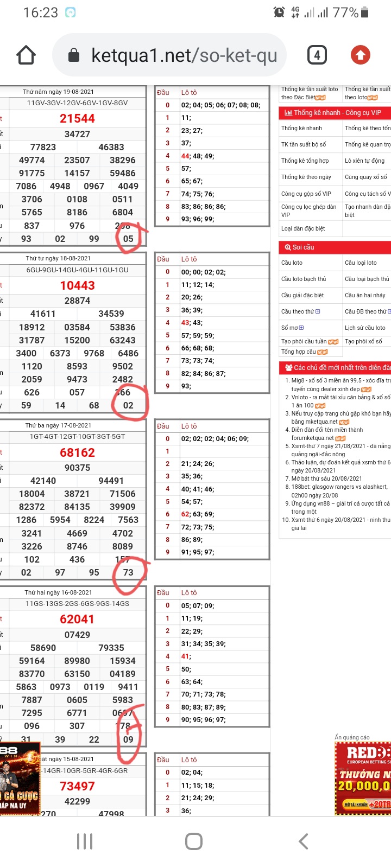
Task: Select special prize 73497 on 15-08-2021
Action: [77, 786]
